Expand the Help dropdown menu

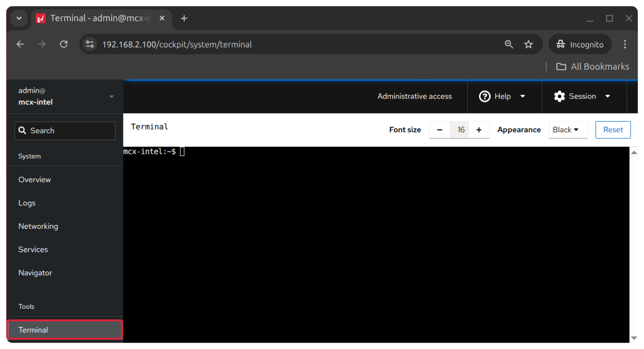503,96
